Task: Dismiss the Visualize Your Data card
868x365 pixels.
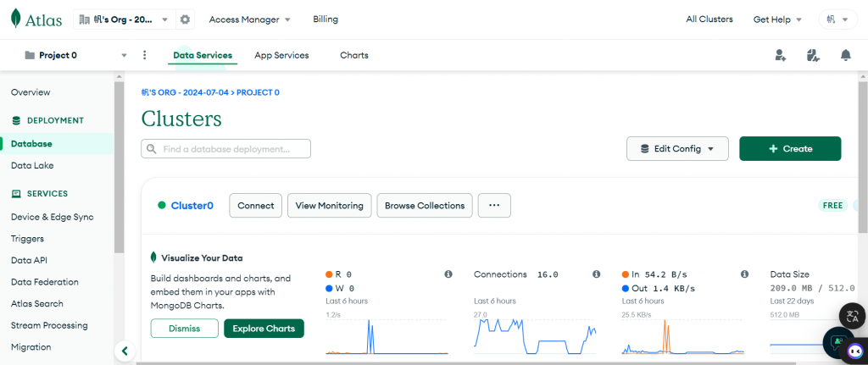Action: (x=184, y=329)
